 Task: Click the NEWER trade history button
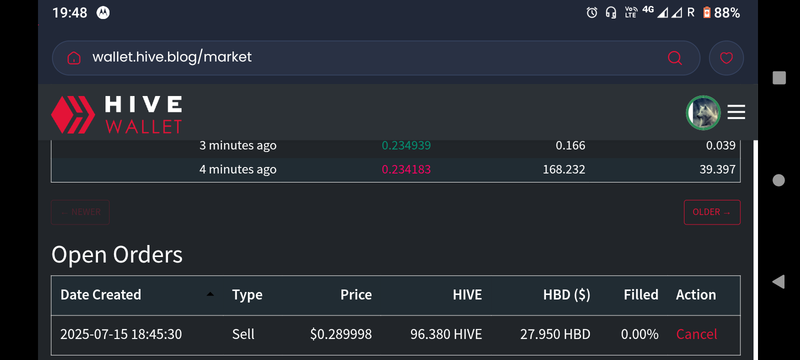(80, 212)
